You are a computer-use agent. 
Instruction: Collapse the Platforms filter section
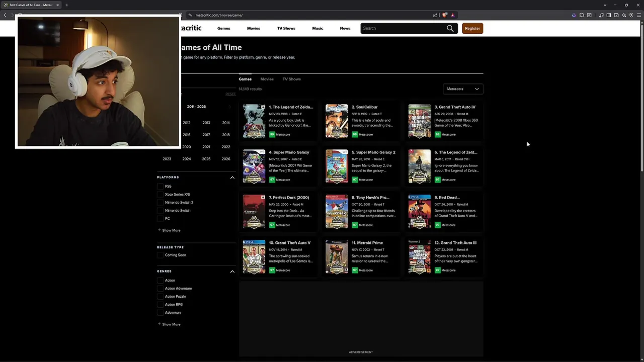click(232, 177)
